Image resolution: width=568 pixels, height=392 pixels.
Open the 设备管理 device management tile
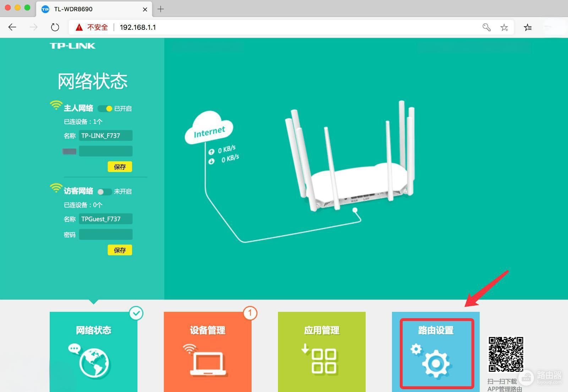coord(208,352)
